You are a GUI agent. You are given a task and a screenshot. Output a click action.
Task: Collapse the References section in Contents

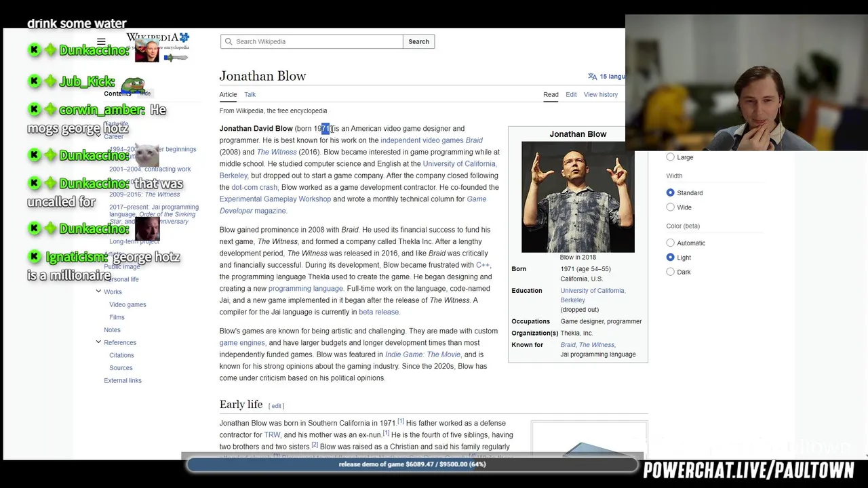click(98, 342)
